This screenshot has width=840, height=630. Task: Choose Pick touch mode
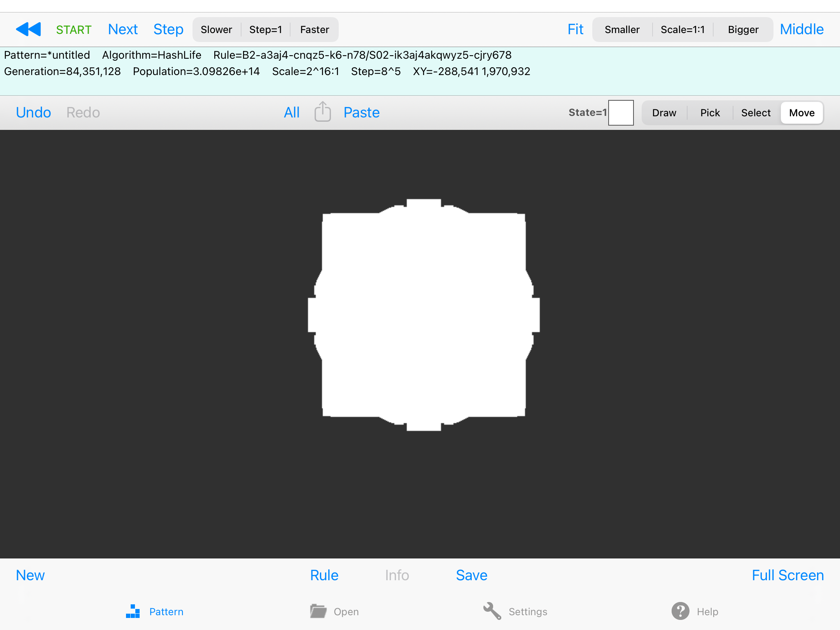(710, 113)
